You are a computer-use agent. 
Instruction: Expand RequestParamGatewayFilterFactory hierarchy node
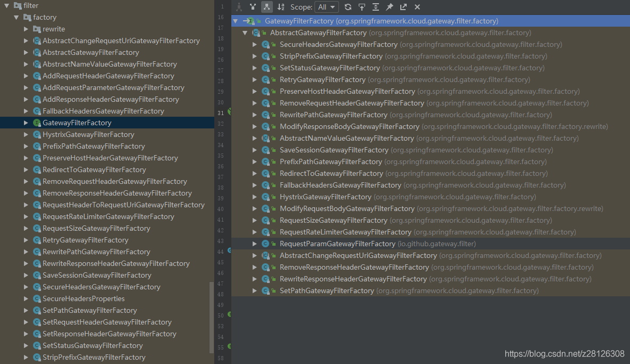pyautogui.click(x=255, y=244)
